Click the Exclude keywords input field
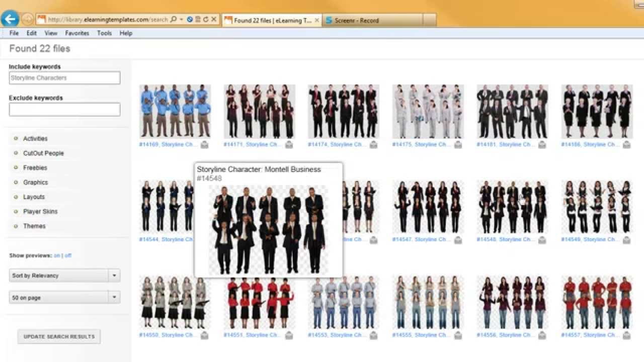The width and height of the screenshot is (644, 362). [64, 109]
